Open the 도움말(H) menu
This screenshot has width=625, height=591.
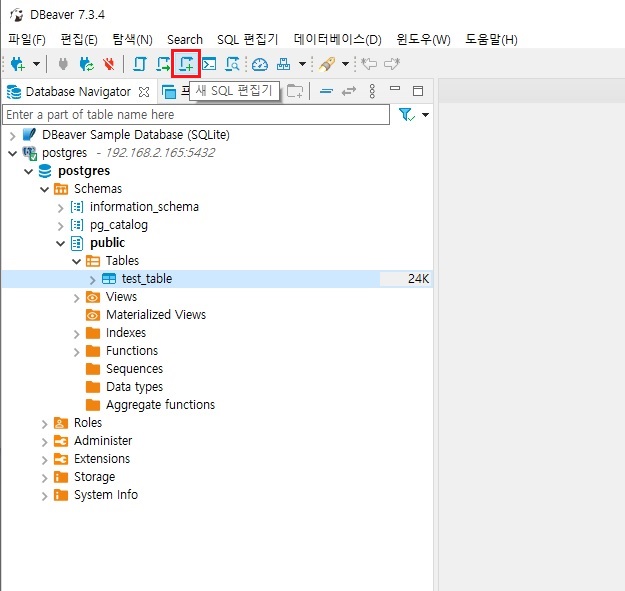pos(491,39)
